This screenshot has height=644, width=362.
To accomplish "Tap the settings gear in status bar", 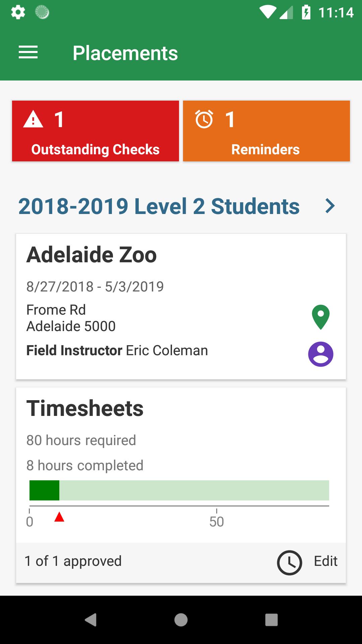I will coord(18,12).
